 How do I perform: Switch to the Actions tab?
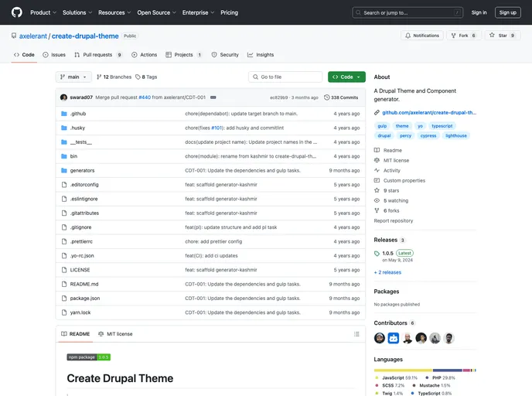tap(145, 55)
